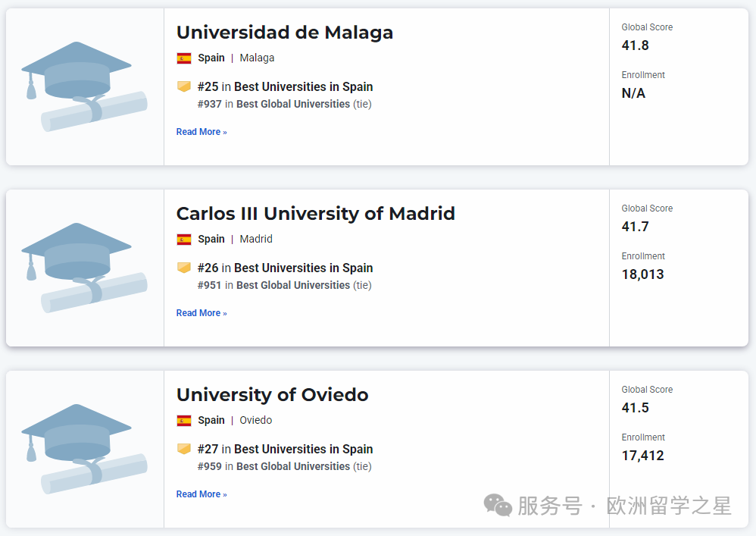Click the Carlos III University graduation cap image
The height and width of the screenshot is (536, 756).
point(84,267)
